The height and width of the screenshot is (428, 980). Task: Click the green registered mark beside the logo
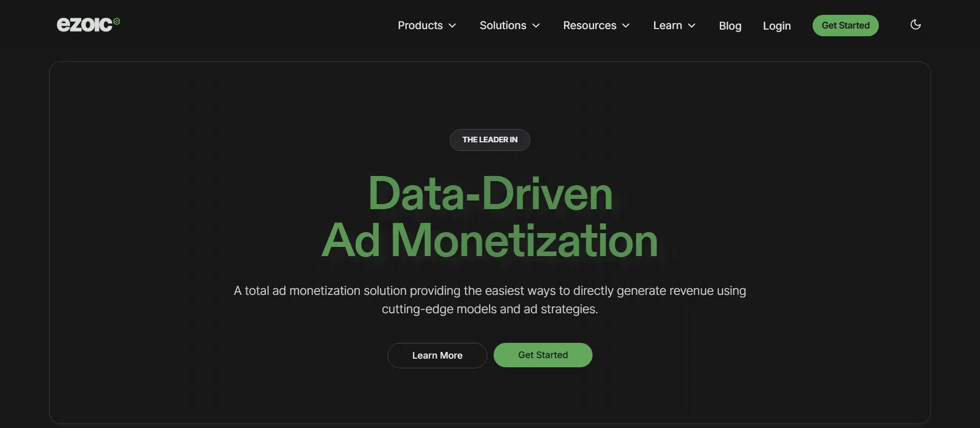point(117,21)
